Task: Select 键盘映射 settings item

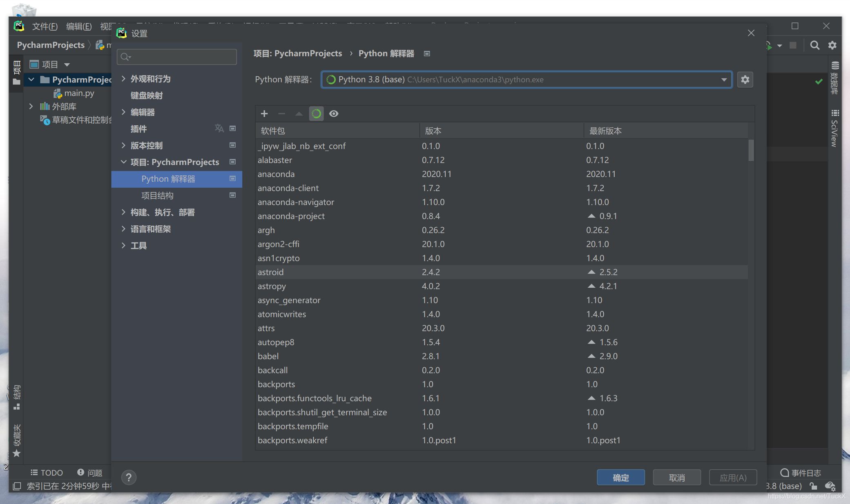Action: 146,95
